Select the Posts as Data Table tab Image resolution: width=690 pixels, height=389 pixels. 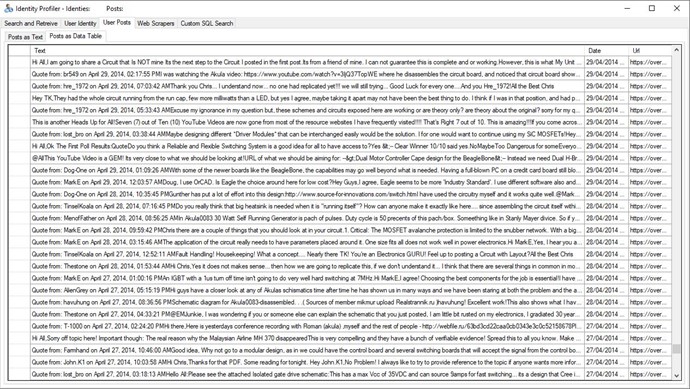(76, 36)
